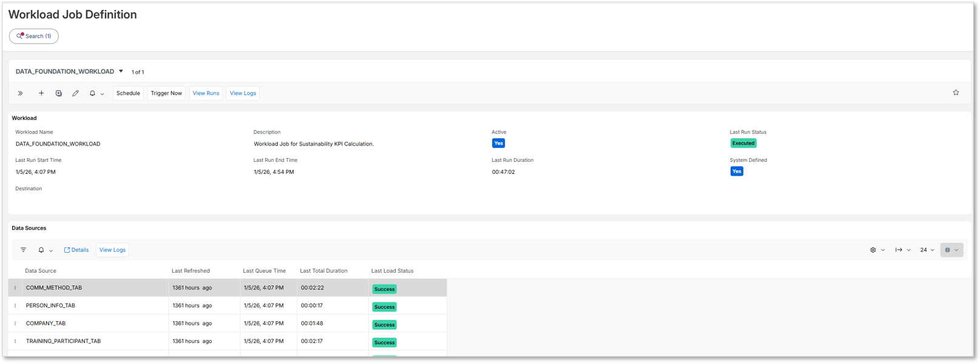Click Success status of TRAINING_PARTICIPANT_TAB
980x363 pixels.
(384, 342)
